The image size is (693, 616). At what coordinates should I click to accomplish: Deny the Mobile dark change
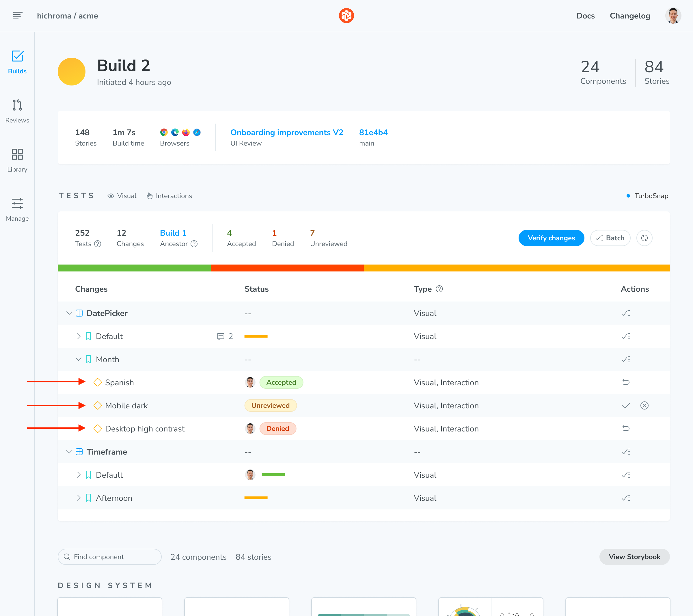[x=644, y=405]
